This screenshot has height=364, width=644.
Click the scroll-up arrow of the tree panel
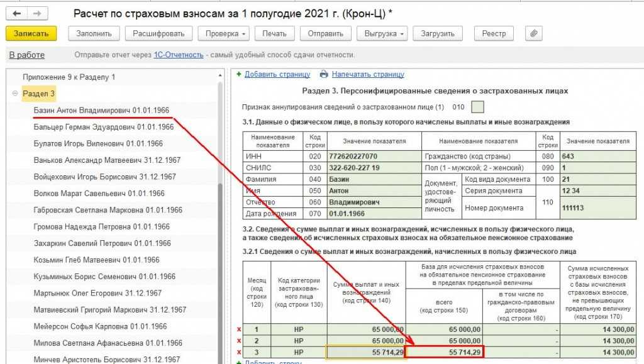pos(220,75)
